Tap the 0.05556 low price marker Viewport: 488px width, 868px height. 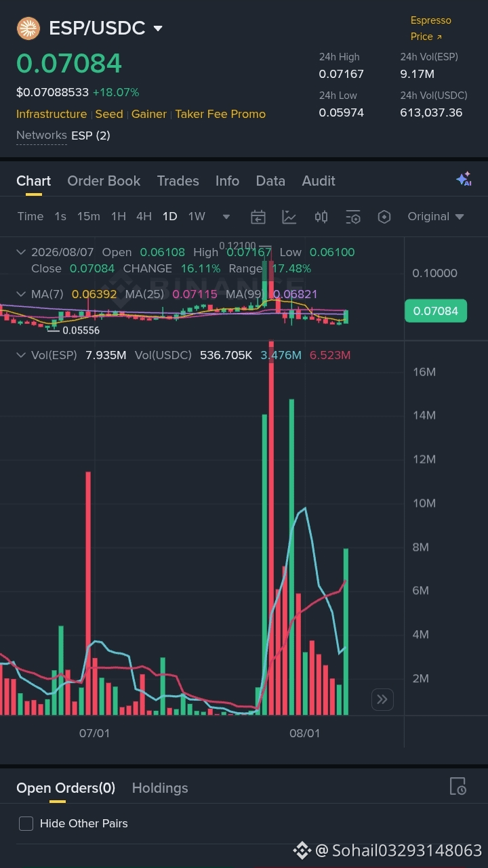pos(81,331)
